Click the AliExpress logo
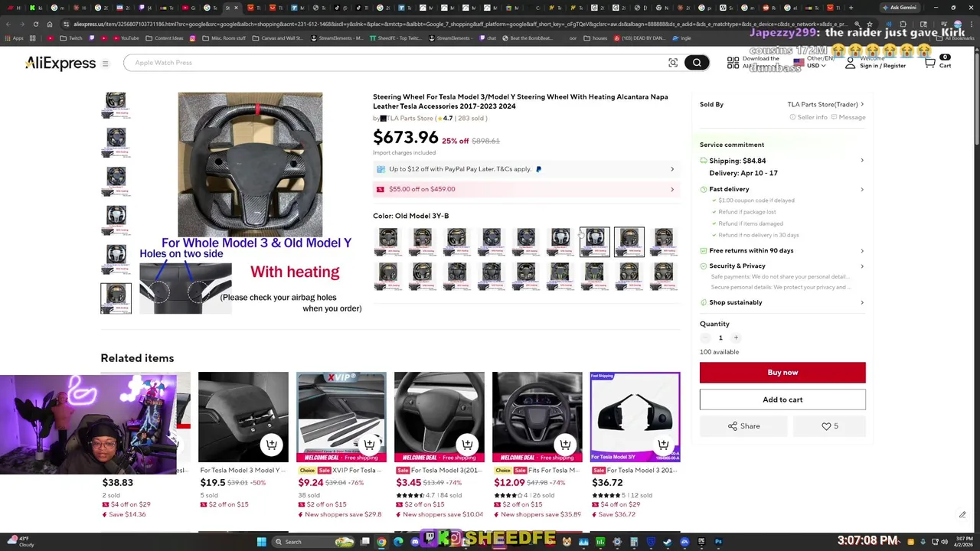The image size is (980, 551). tap(60, 64)
